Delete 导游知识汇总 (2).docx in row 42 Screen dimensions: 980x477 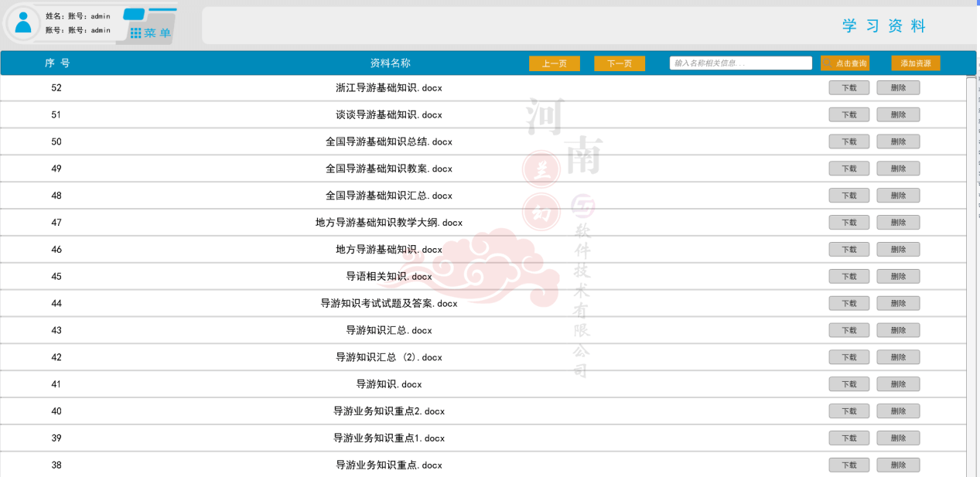coord(897,357)
